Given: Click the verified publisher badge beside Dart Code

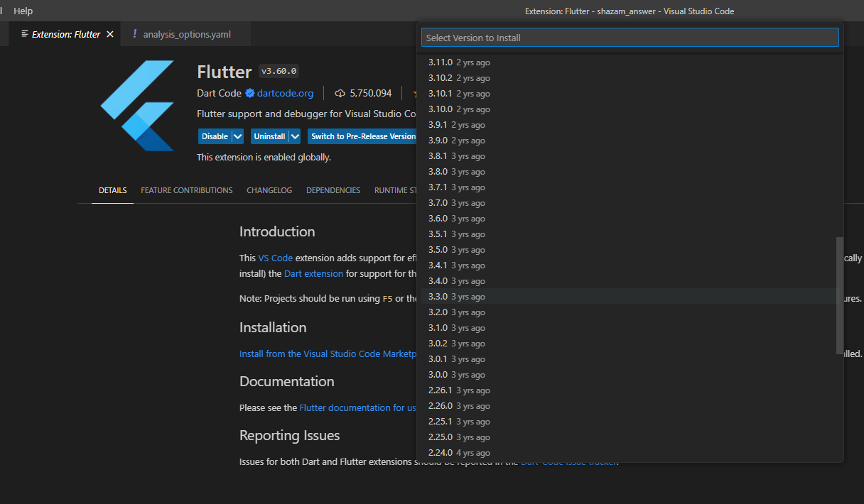Looking at the screenshot, I should click(x=250, y=93).
